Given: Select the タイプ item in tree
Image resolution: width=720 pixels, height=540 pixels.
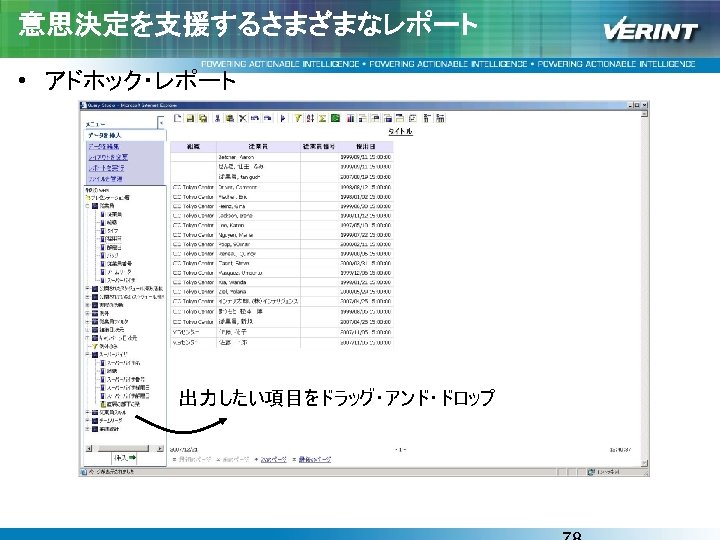Looking at the screenshot, I should [112, 231].
